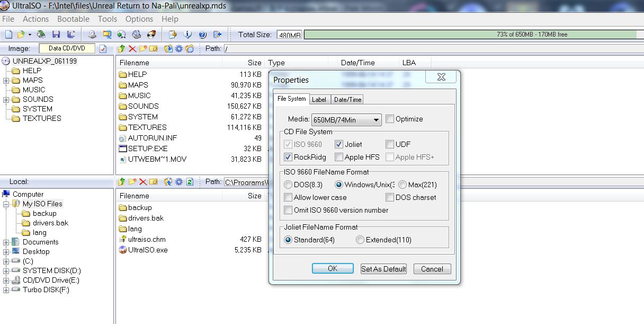Open the dropdown arrow beside Open icon
Image resolution: width=644 pixels, height=324 pixels.
(x=30, y=34)
